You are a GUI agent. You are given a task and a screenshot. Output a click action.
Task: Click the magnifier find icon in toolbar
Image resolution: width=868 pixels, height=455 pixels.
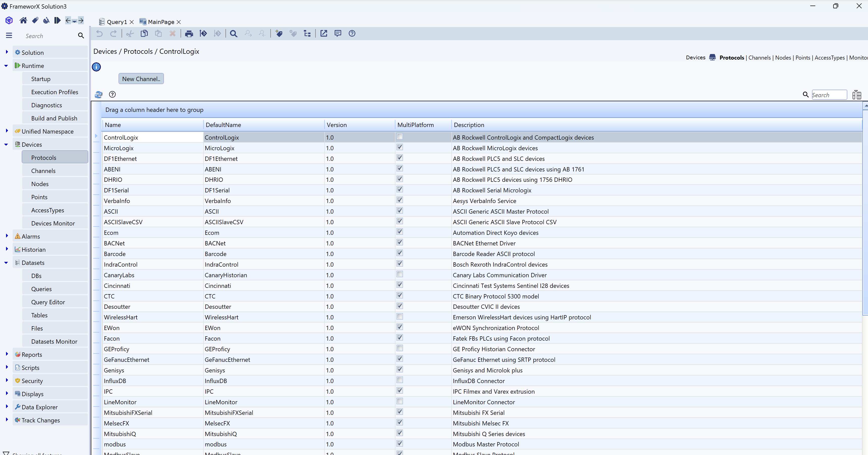[234, 33]
